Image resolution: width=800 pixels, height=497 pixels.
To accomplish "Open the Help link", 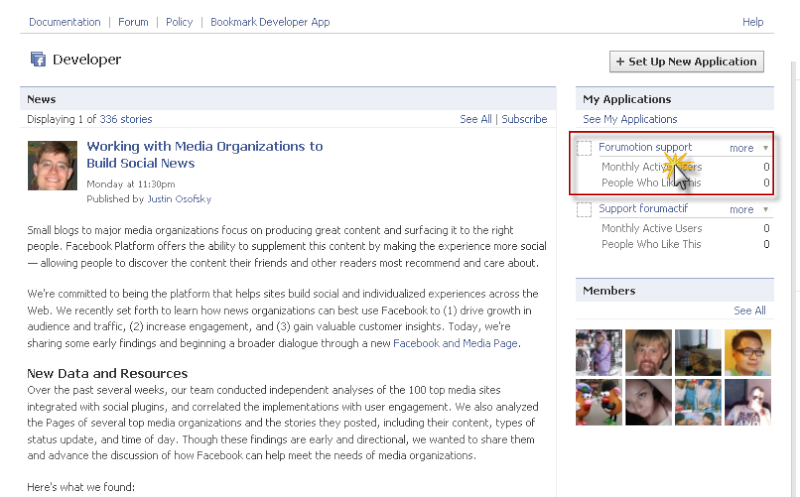I will click(x=753, y=22).
